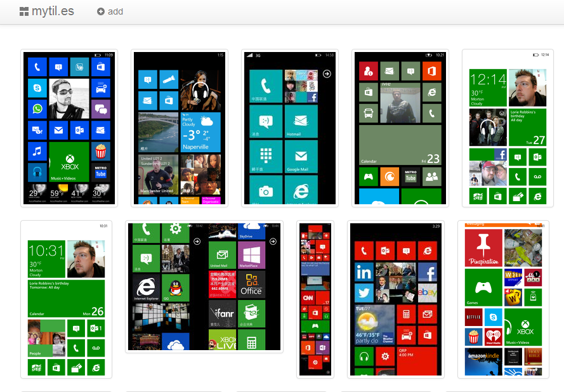Image resolution: width=564 pixels, height=392 pixels.
Task: Click the 12:14 clock weather tile
Action: (x=488, y=88)
